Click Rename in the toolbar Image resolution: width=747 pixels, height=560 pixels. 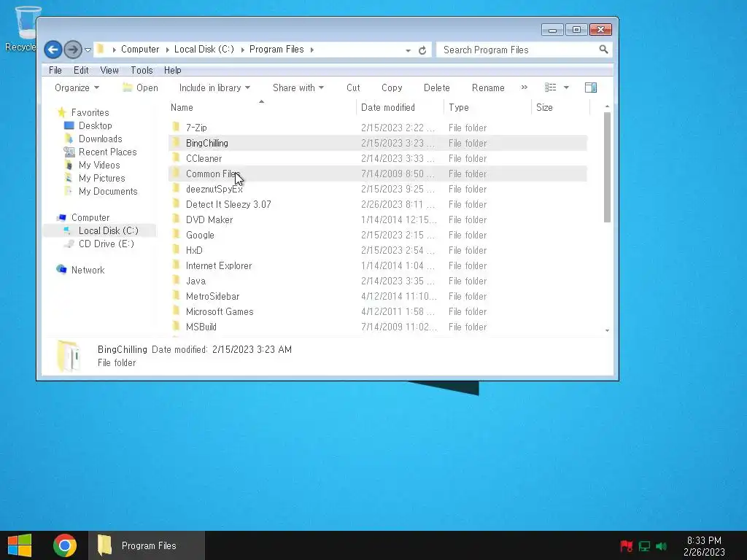(488, 87)
